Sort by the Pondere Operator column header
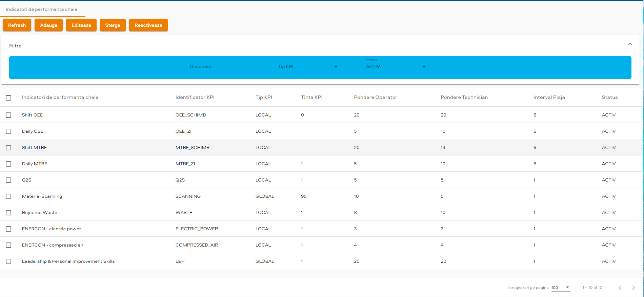This screenshot has width=644, height=297. click(x=375, y=98)
